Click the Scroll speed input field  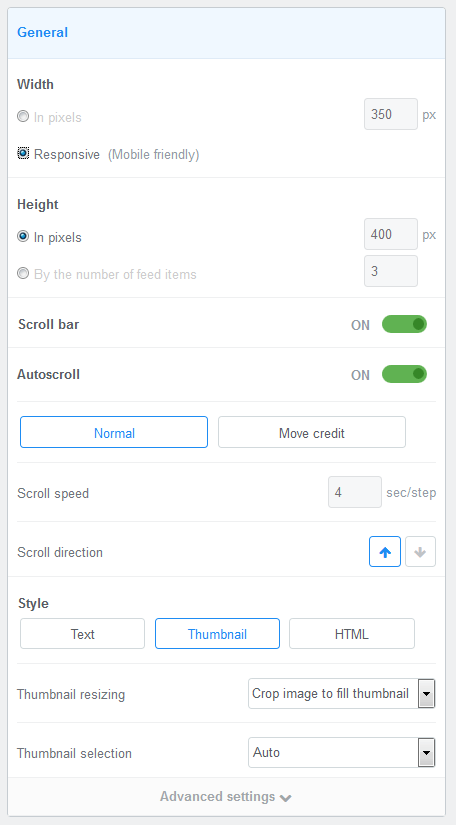tap(355, 492)
